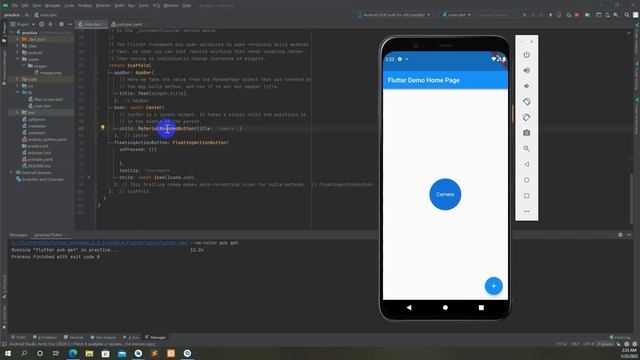The height and width of the screenshot is (360, 640).
Task: Open the Problems bottom tool tab
Action: pos(45,338)
